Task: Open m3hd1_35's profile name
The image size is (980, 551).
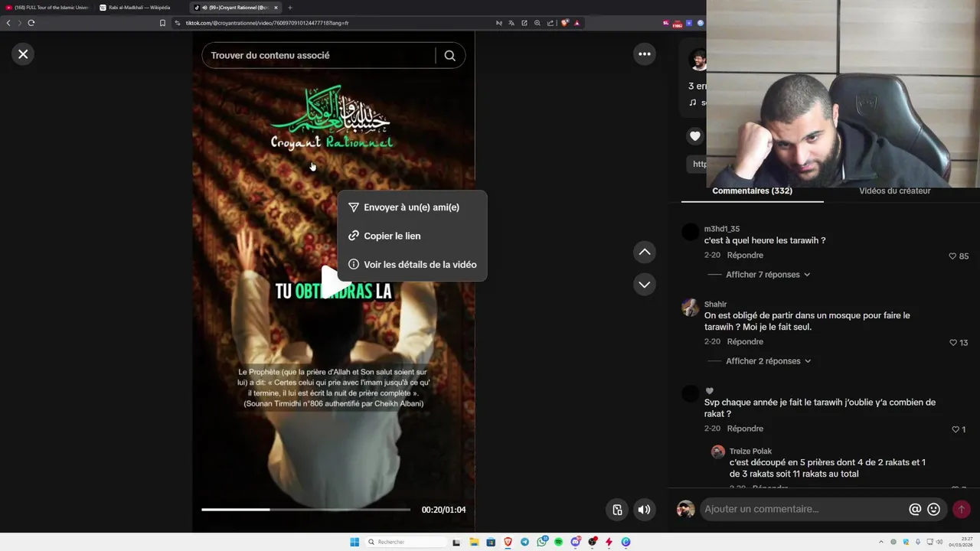Action: (x=722, y=229)
